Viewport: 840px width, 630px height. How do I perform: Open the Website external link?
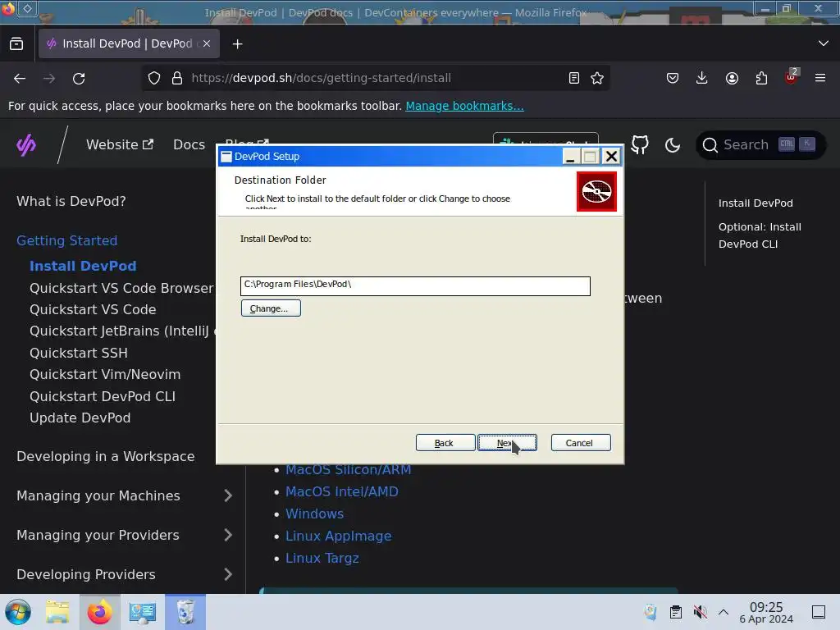(x=120, y=144)
